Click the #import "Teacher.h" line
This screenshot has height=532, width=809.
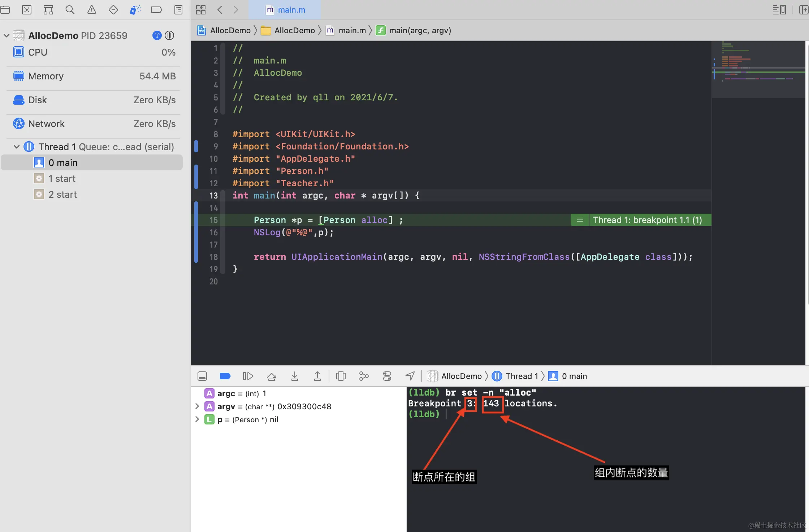(283, 183)
